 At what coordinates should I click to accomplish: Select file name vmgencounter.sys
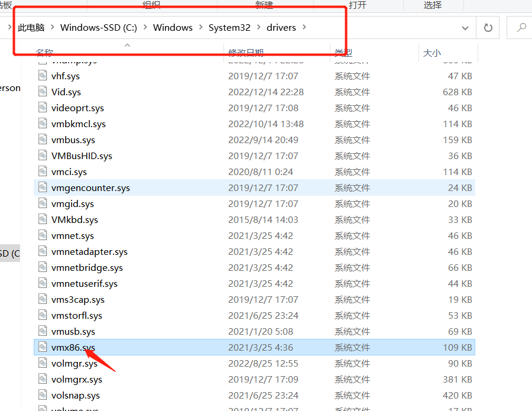click(x=90, y=188)
